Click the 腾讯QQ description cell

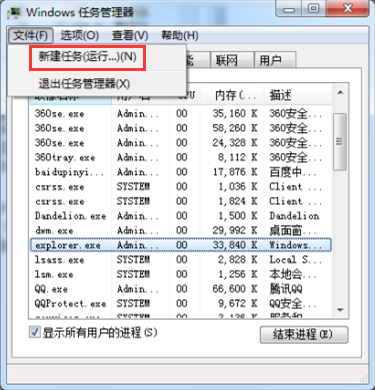[286, 289]
